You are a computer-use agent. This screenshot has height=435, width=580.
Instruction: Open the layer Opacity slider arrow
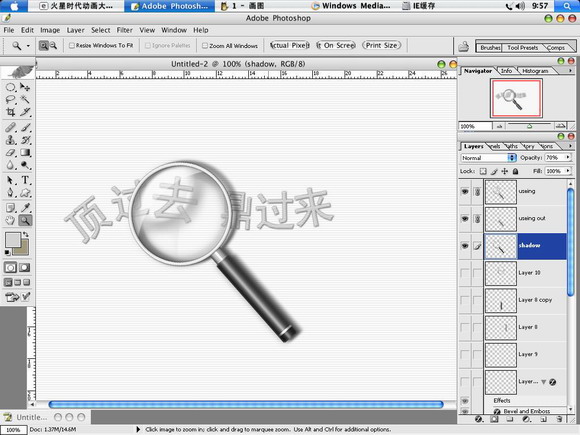[568, 158]
